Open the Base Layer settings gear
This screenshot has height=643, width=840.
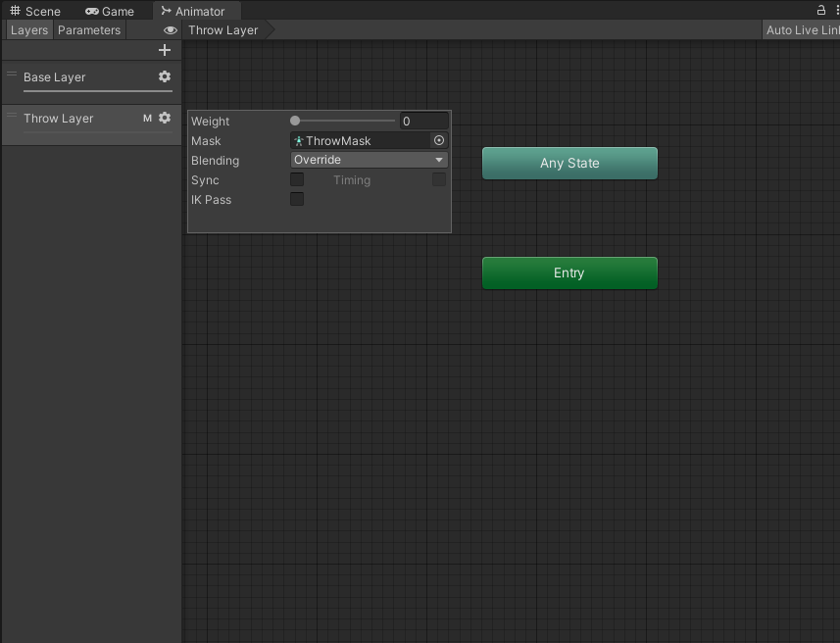click(x=165, y=76)
